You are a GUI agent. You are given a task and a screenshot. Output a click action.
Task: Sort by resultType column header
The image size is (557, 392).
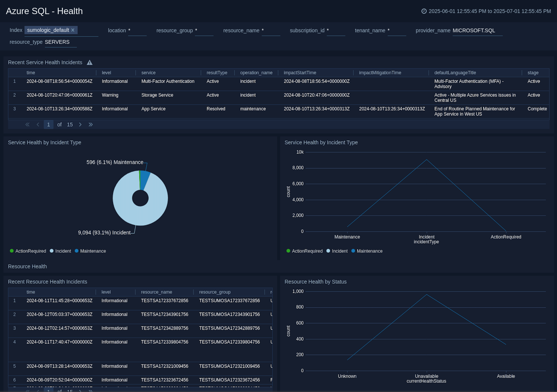click(217, 73)
